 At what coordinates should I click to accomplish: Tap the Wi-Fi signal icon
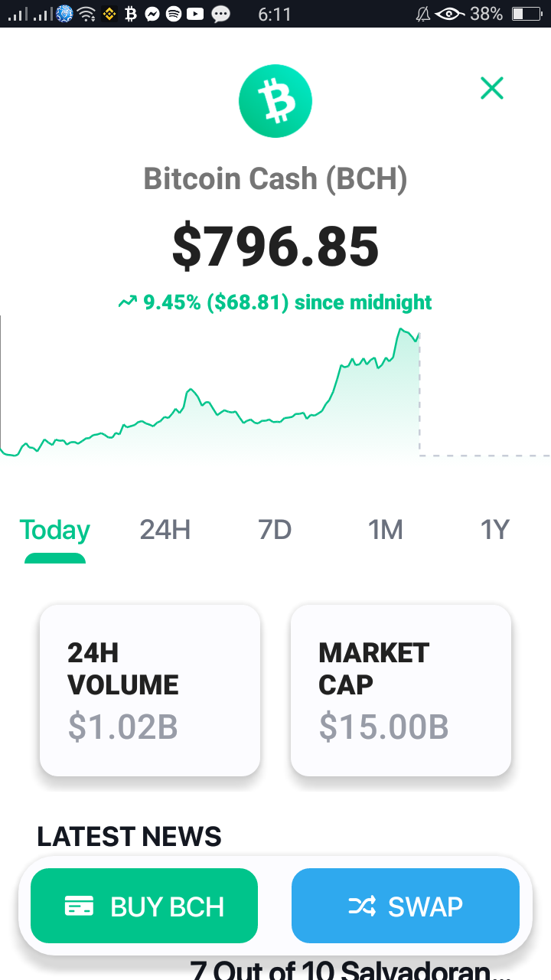tap(86, 14)
